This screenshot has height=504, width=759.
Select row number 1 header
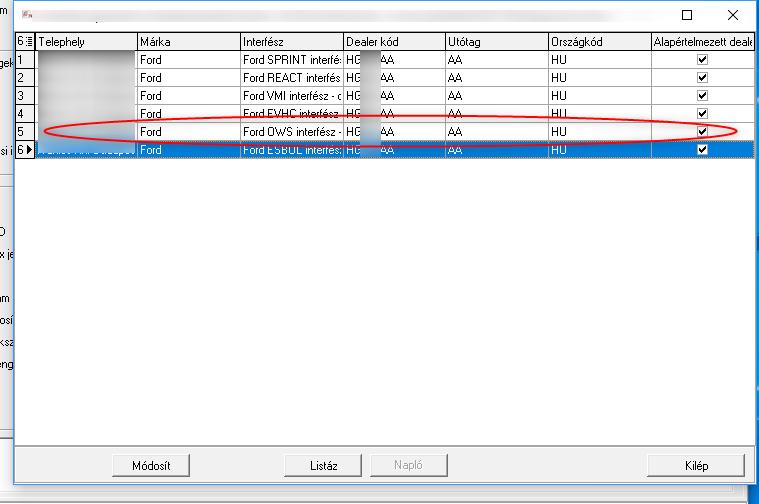25,60
